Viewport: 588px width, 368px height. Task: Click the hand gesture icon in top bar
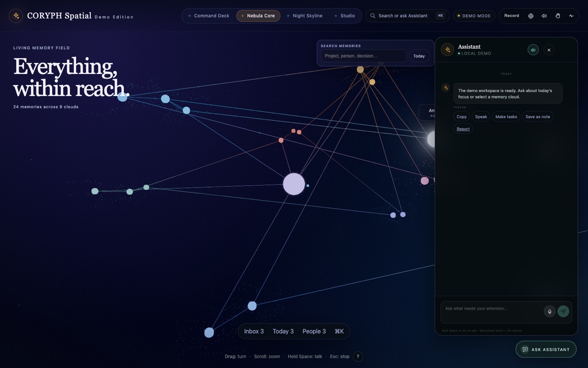[558, 16]
